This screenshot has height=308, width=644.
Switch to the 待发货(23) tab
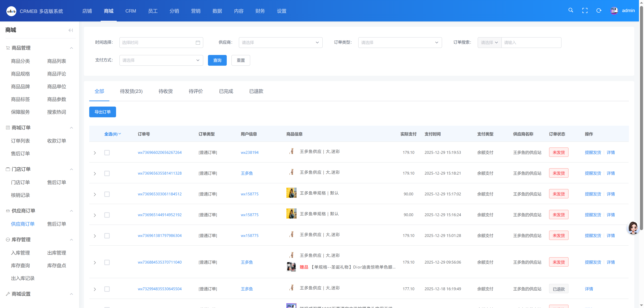131,91
